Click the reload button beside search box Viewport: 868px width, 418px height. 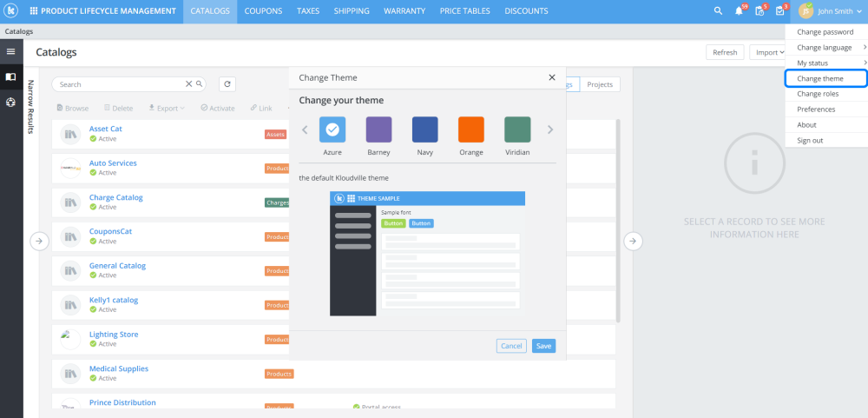click(x=227, y=84)
